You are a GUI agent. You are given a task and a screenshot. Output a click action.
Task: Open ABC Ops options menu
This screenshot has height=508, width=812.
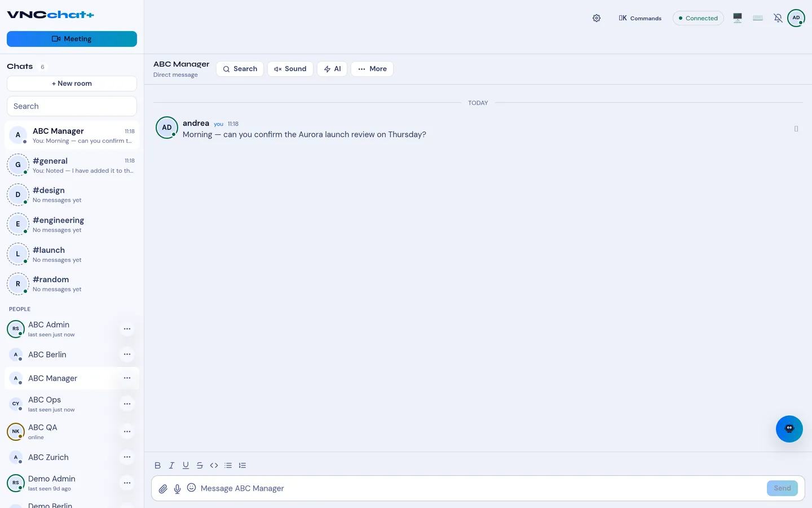tap(127, 404)
